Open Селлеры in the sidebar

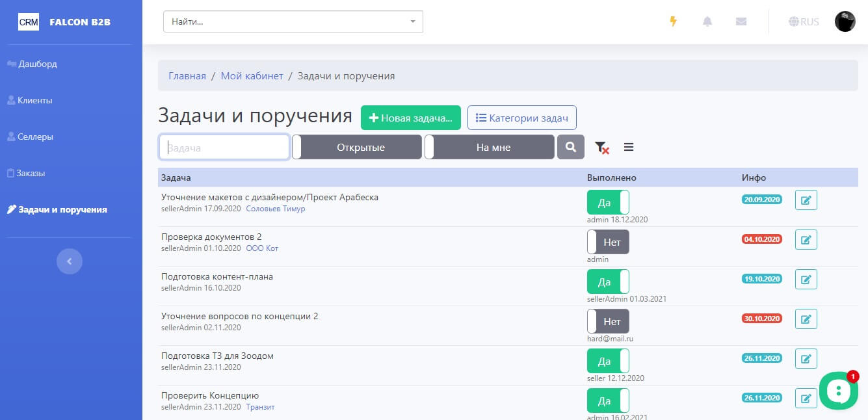[30, 137]
